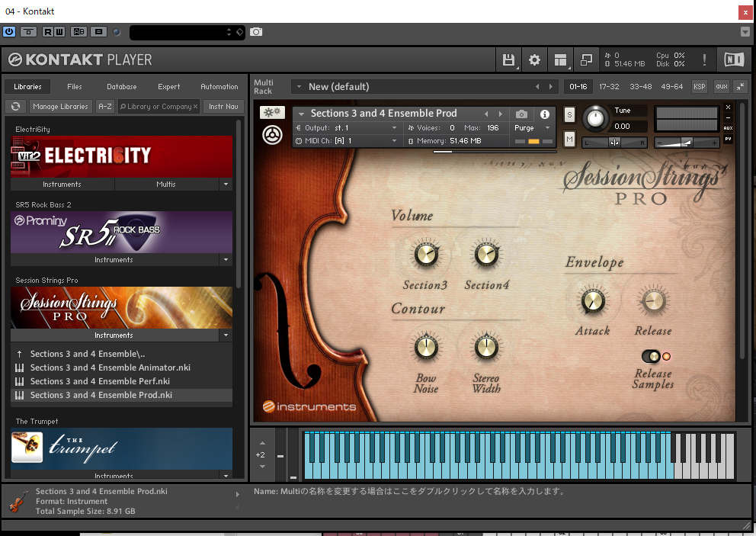Screen dimensions: 756x536
Task: Open Electri6ity Multis button
Action: click(x=166, y=185)
